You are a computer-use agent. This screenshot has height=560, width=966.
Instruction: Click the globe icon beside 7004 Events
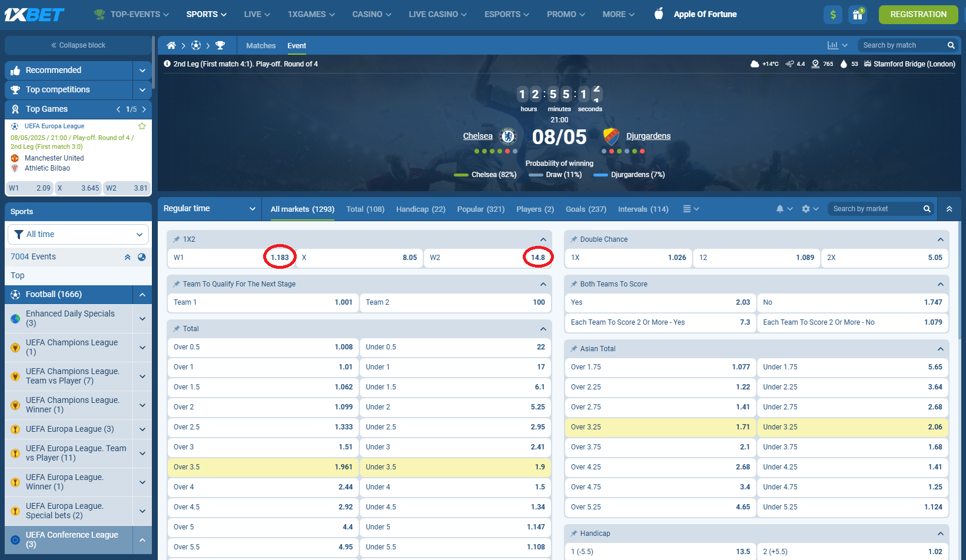[142, 257]
